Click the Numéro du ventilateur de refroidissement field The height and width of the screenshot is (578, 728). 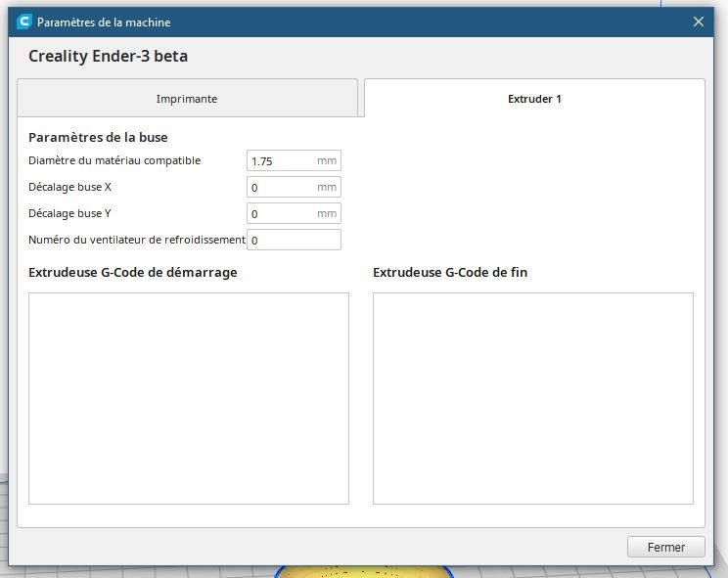coord(294,240)
